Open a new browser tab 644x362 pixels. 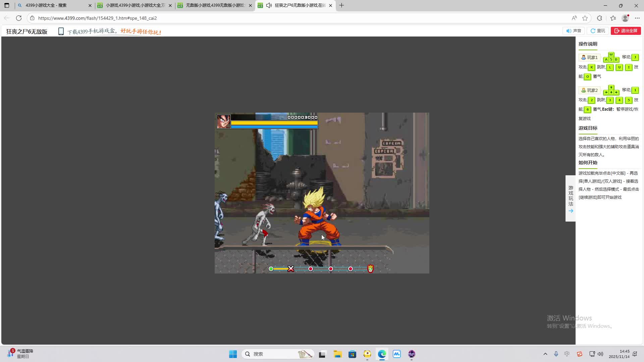click(x=341, y=5)
